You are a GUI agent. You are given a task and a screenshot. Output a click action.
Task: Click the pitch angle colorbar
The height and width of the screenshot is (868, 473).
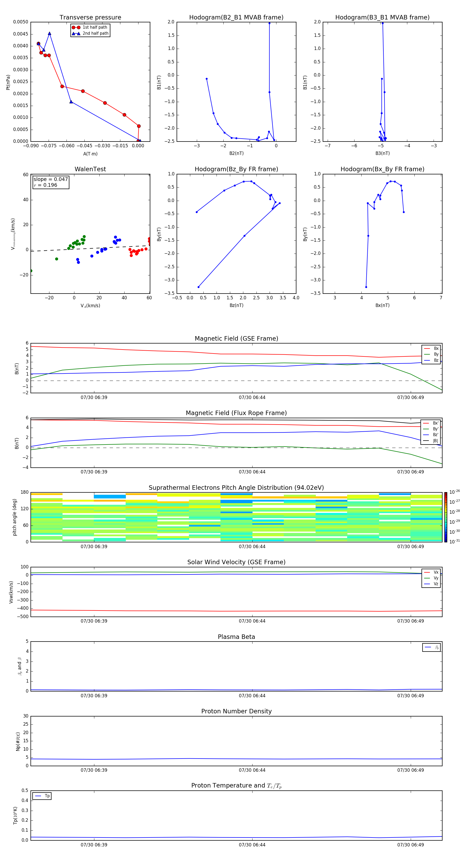click(x=446, y=517)
